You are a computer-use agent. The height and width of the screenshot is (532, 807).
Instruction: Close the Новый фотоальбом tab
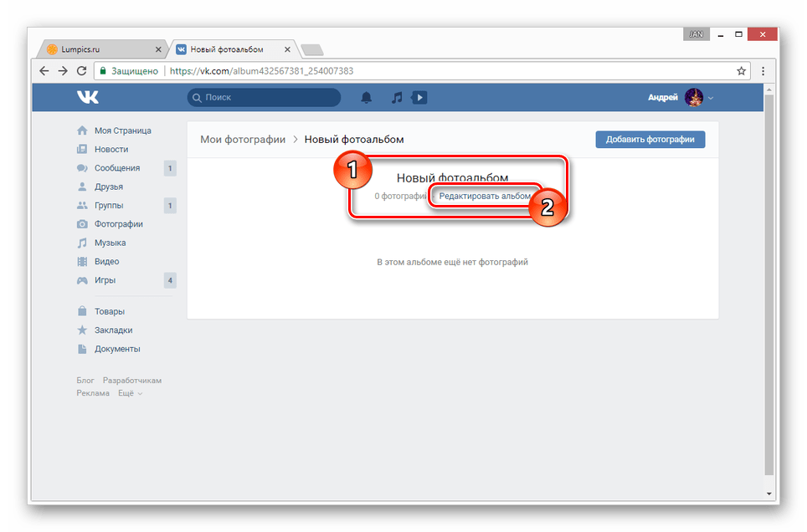[x=287, y=49]
